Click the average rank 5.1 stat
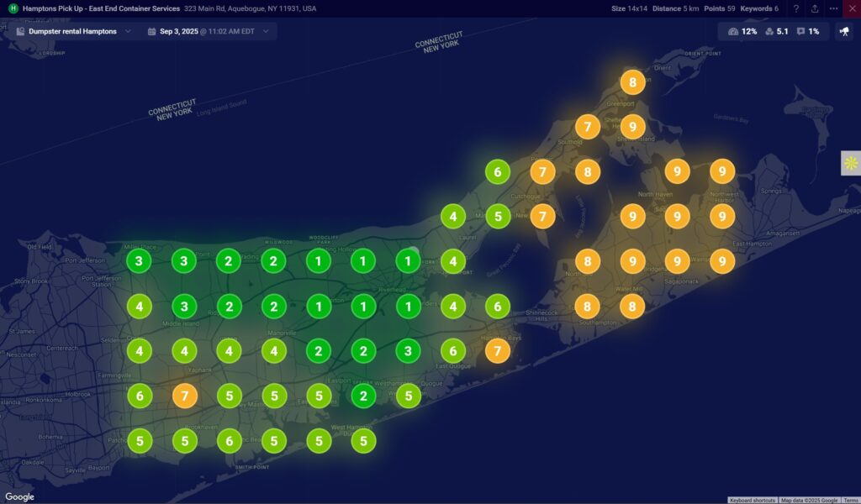The height and width of the screenshot is (504, 861). click(775, 31)
